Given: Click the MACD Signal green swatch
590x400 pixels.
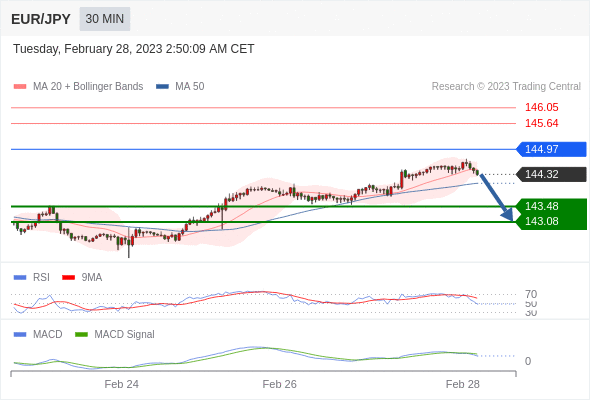Looking at the screenshot, I should (81, 335).
